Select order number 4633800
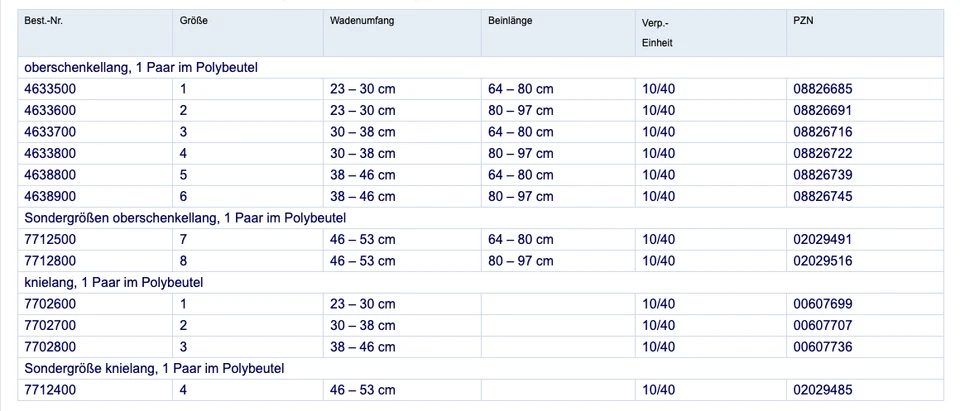Image resolution: width=960 pixels, height=411 pixels. point(50,153)
